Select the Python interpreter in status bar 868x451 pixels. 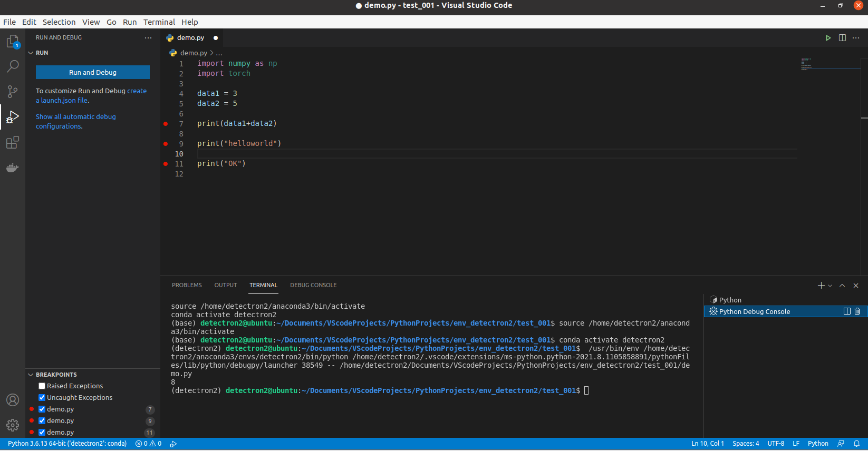[67, 444]
